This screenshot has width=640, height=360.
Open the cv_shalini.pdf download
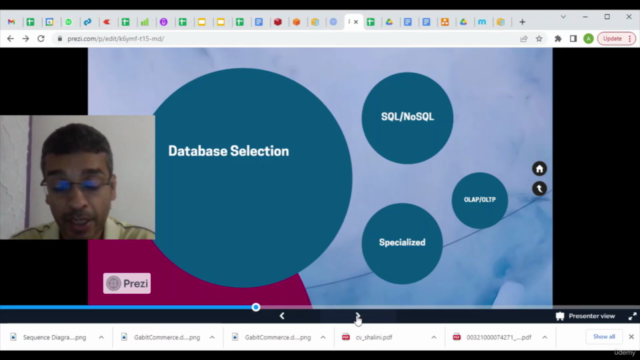pyautogui.click(x=373, y=337)
